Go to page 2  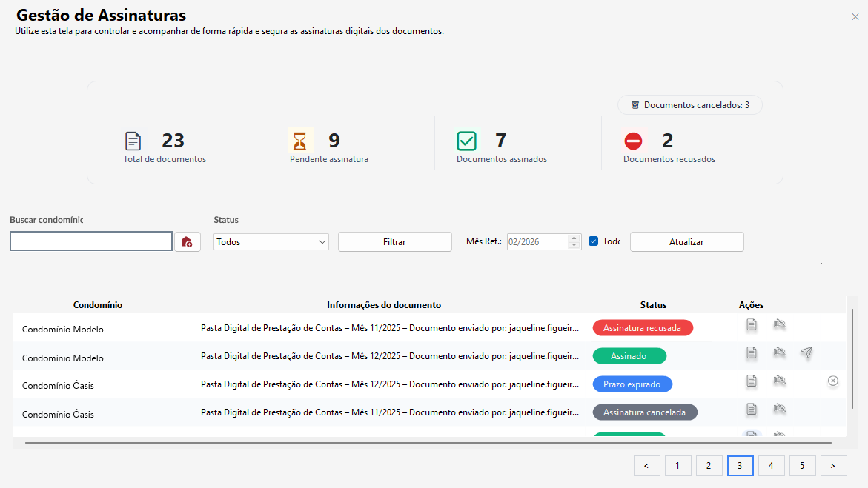click(x=709, y=466)
